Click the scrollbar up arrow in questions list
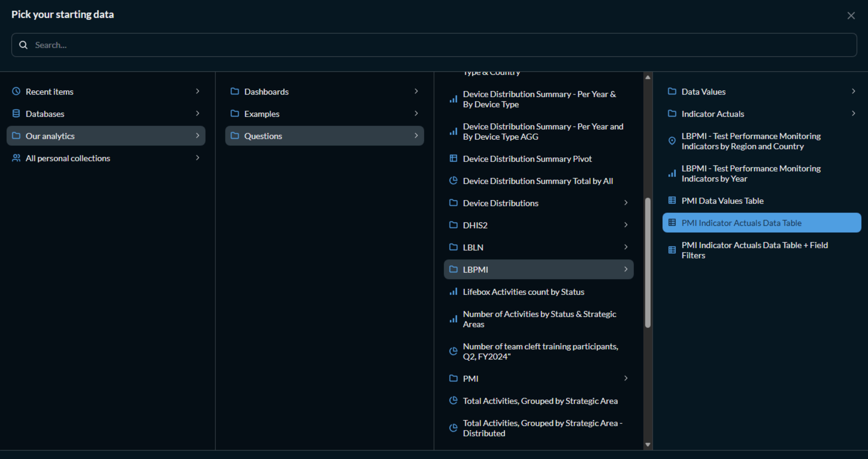 pos(648,77)
